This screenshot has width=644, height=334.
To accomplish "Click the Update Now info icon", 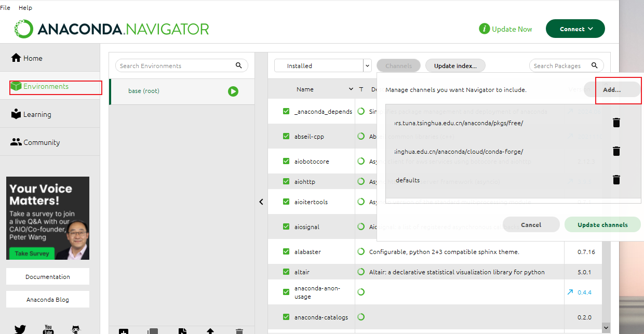I will [484, 29].
